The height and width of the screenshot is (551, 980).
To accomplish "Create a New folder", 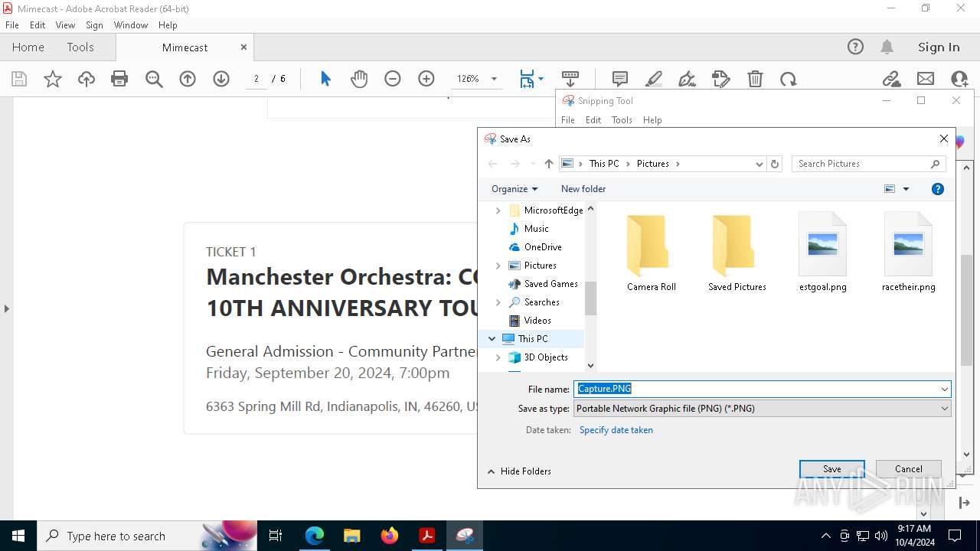I will [x=583, y=189].
